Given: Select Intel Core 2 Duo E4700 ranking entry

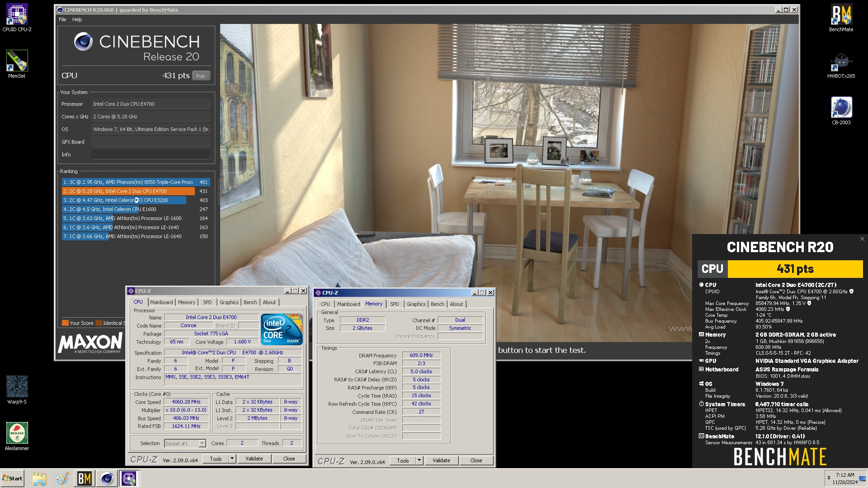Looking at the screenshot, I should pyautogui.click(x=136, y=191).
